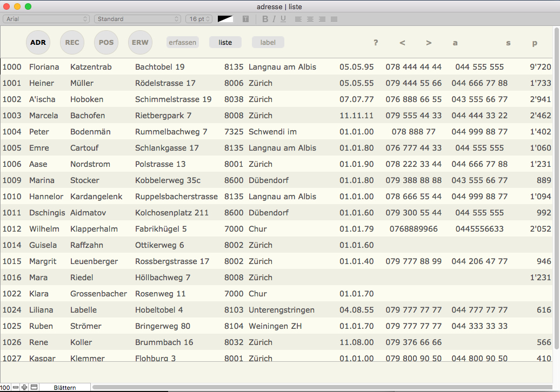Screen dimensions: 560x392
Task: Toggle the status toolbar visibility icon
Action: (x=34, y=387)
